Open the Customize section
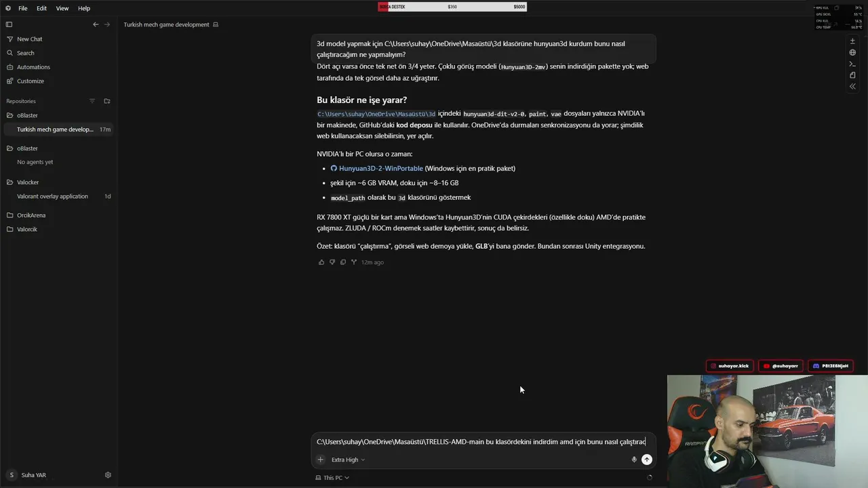 coord(58,81)
